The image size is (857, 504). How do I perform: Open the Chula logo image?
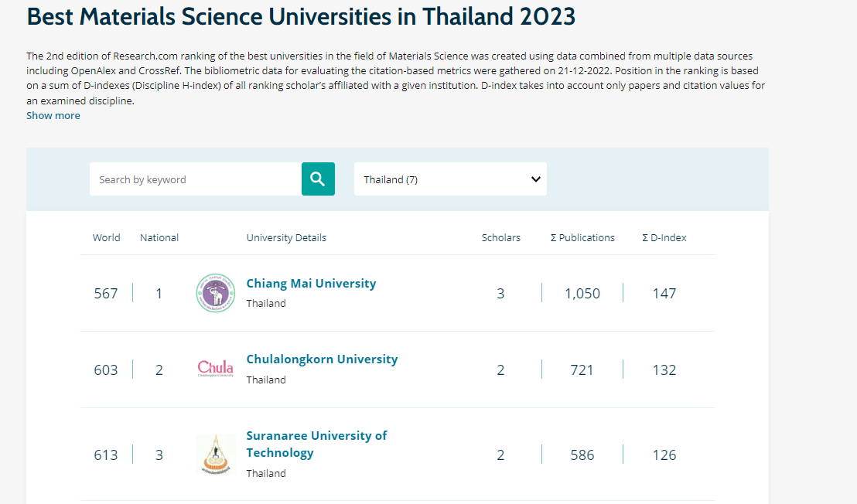[216, 369]
